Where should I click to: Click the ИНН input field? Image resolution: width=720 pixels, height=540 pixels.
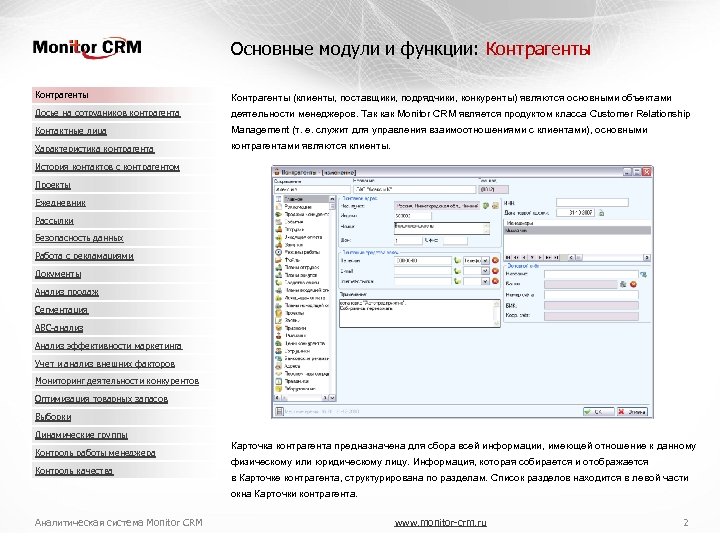[592, 202]
